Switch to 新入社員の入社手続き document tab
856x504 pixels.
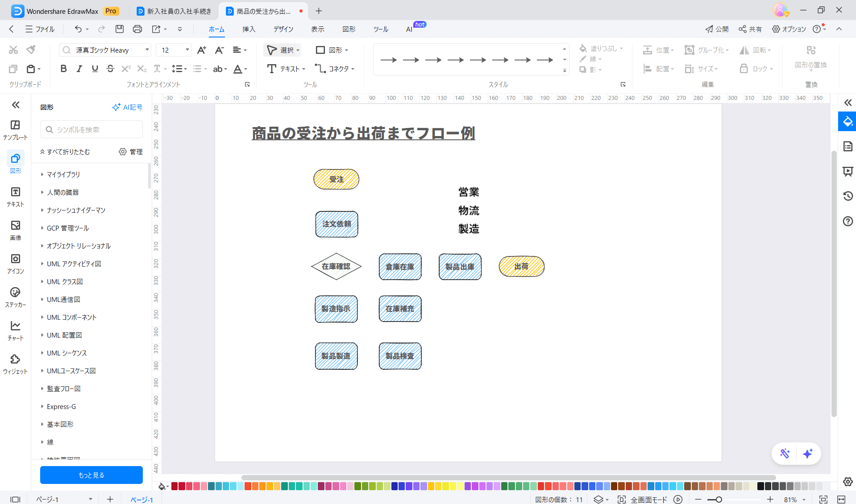point(175,11)
